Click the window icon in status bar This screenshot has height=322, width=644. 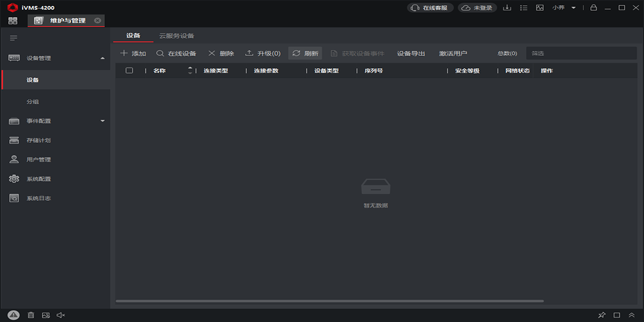pos(617,315)
